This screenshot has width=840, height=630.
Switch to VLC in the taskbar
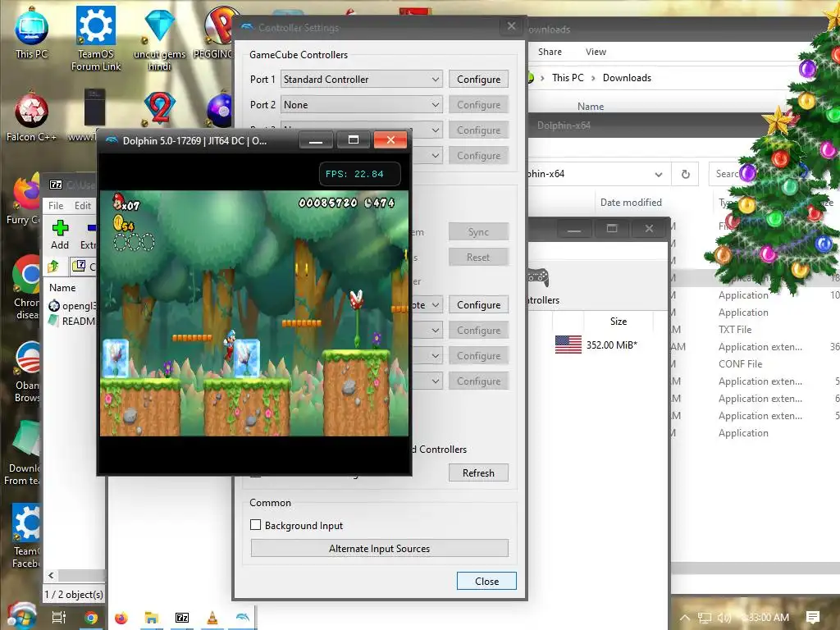pos(212,618)
